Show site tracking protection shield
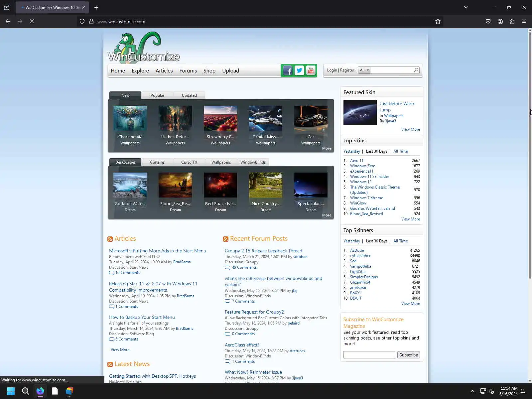Viewport: 532px width, 399px height. [82, 22]
